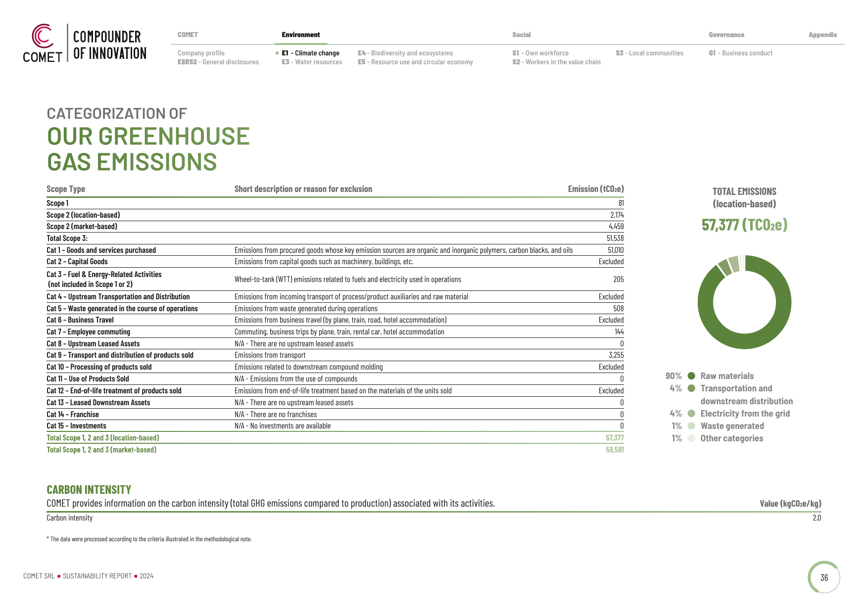The image size is (868, 614).
Task: Select the Scope 1 row label
Action: pos(57,203)
